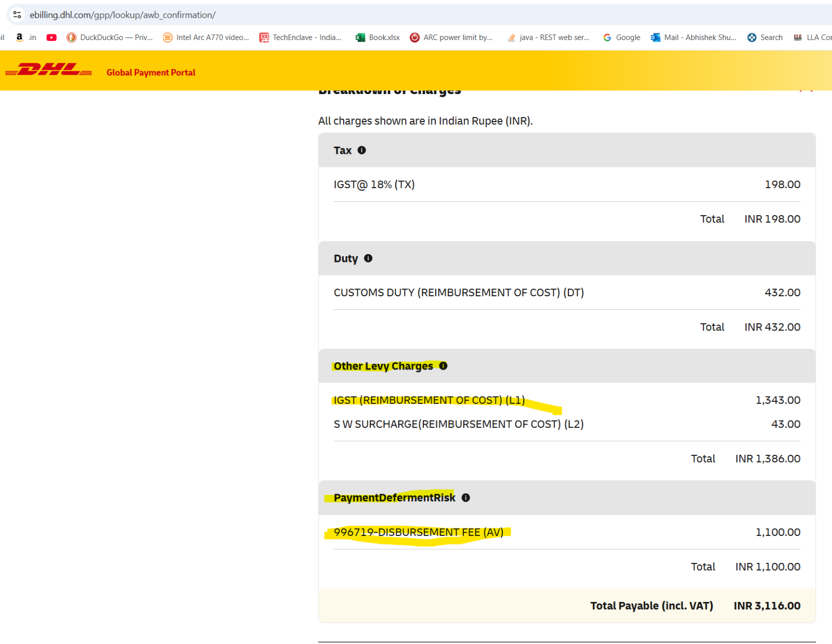Click the PaymentDefermentRisk heading
This screenshot has height=644, width=832.
[395, 498]
